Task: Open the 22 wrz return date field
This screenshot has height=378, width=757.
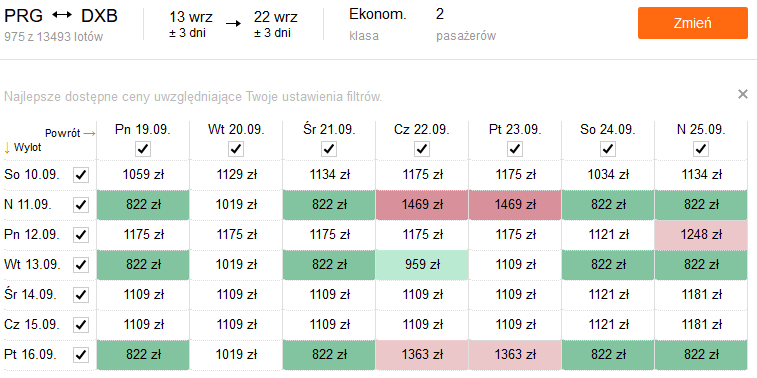Action: pyautogui.click(x=276, y=24)
